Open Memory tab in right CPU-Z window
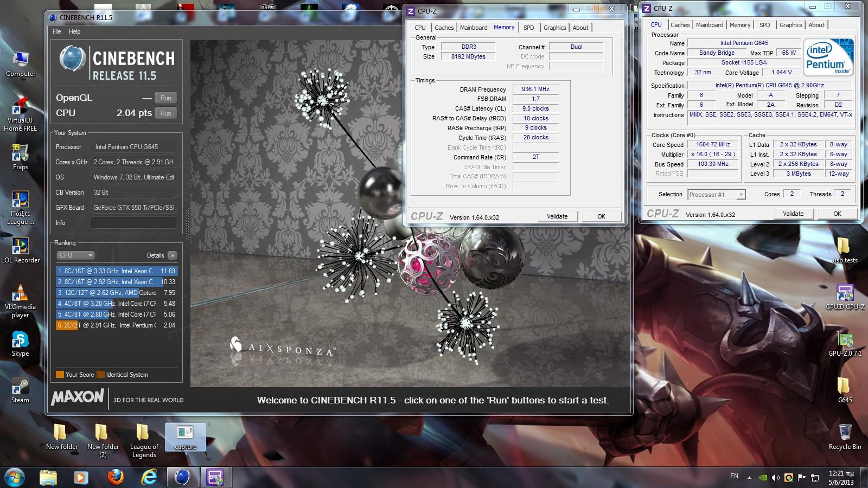Screen dimensions: 868x488 (x=740, y=25)
